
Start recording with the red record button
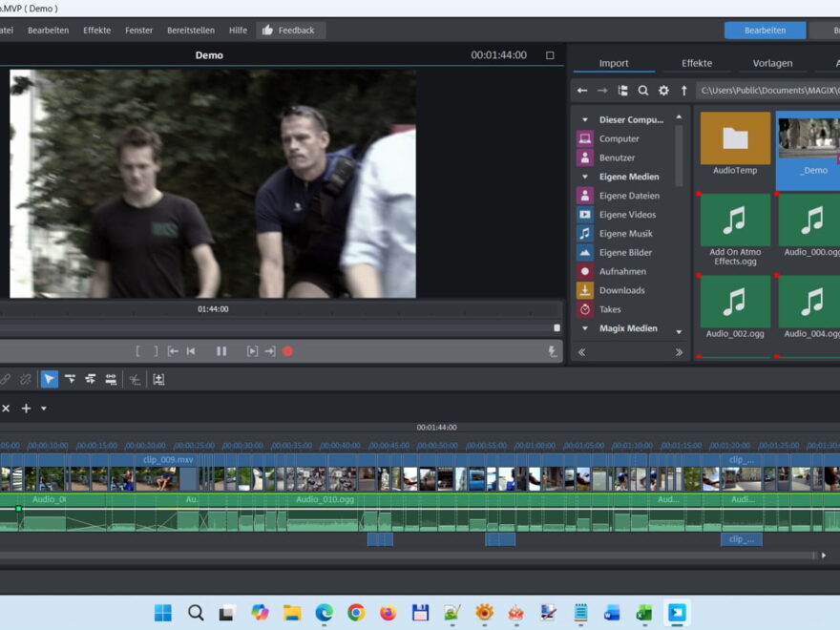287,350
